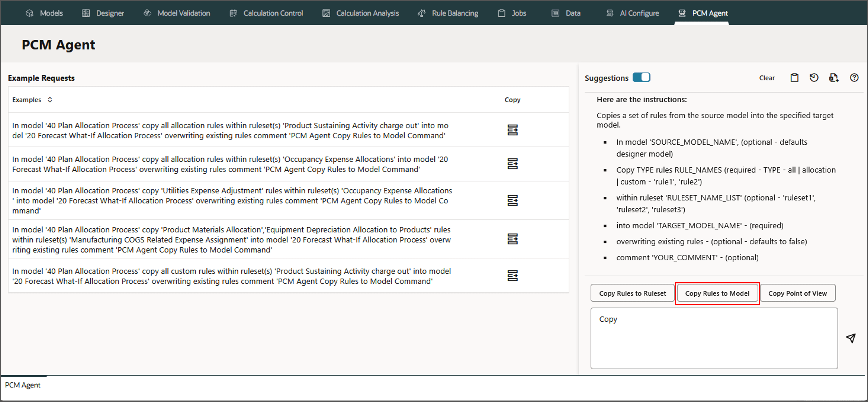Choose Copy Point of View suggestion
The image size is (868, 402).
pyautogui.click(x=797, y=293)
